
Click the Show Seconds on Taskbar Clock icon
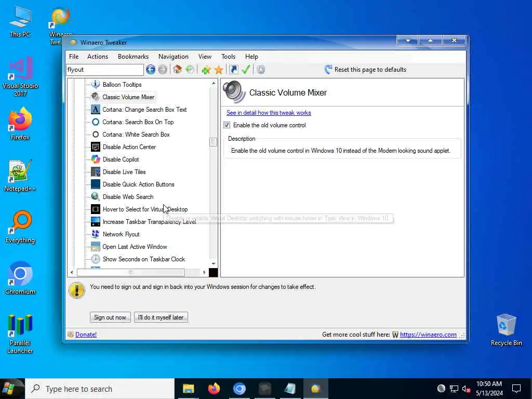[x=96, y=259]
